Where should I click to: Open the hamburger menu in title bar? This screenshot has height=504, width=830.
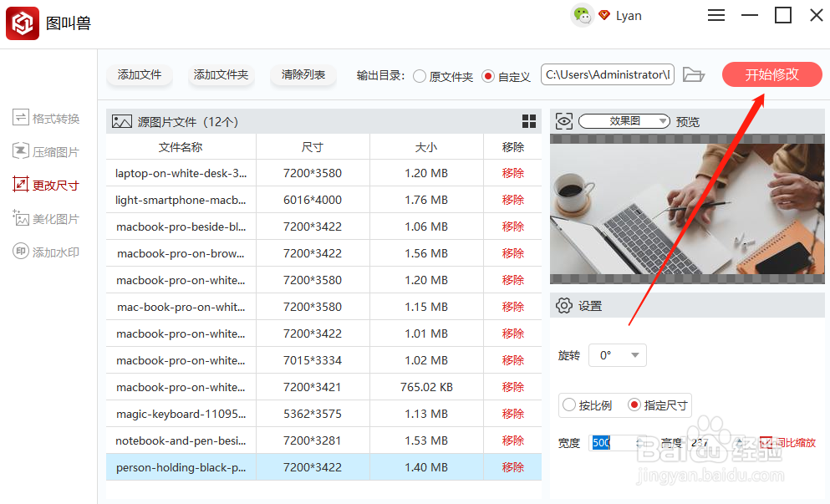tap(715, 14)
